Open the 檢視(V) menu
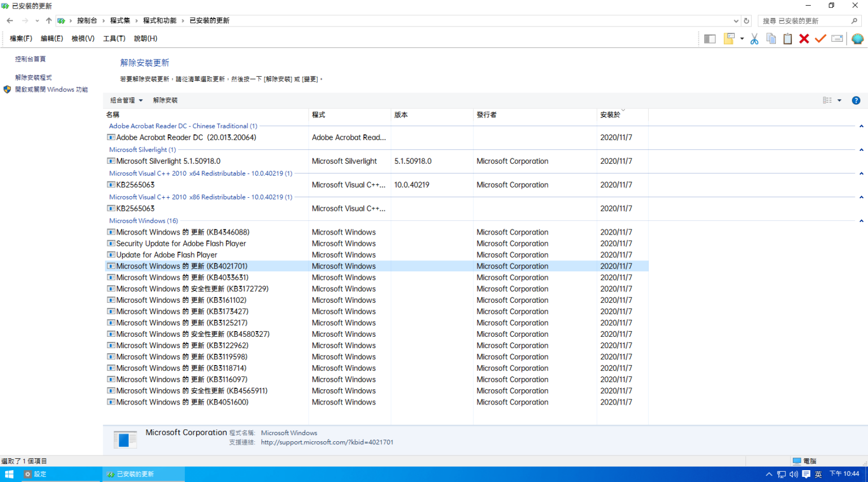Screen dimensions: 868x482 point(83,38)
